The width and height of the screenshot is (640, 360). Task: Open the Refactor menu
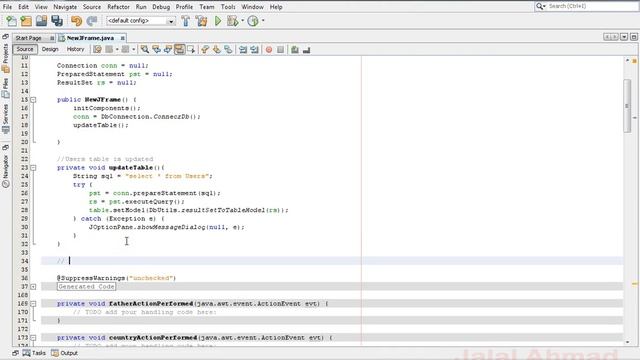coord(118,7)
